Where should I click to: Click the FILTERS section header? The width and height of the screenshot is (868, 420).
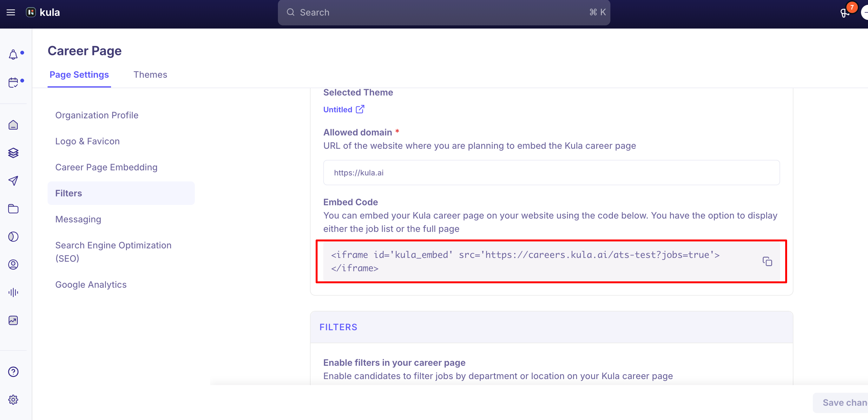(338, 327)
